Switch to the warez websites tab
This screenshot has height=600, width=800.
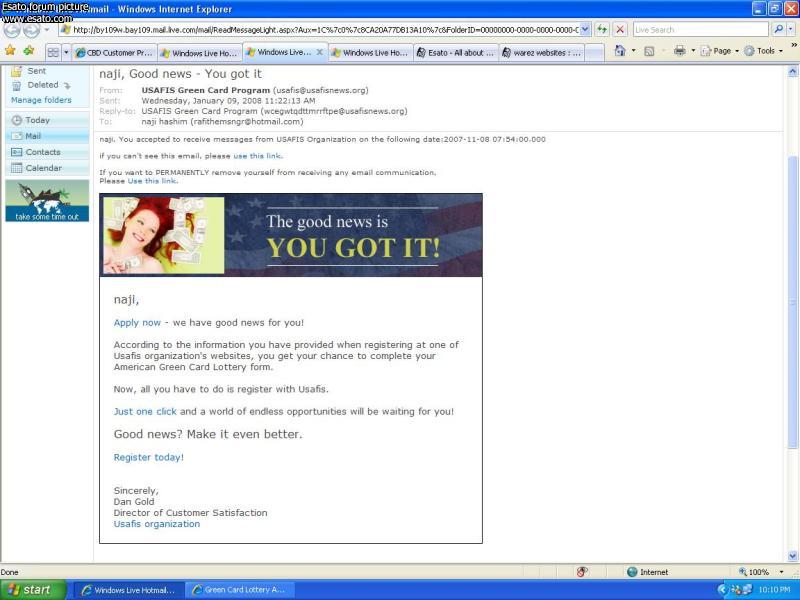(x=541, y=53)
